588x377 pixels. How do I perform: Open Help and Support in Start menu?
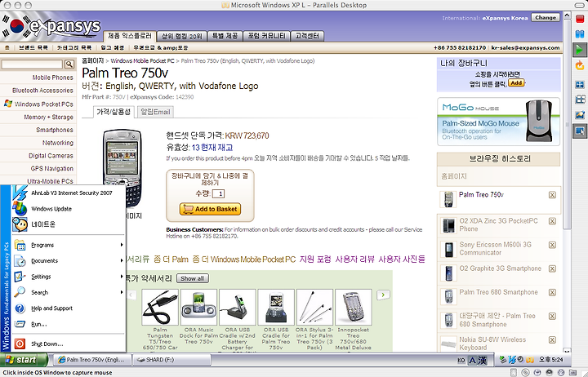(x=69, y=308)
